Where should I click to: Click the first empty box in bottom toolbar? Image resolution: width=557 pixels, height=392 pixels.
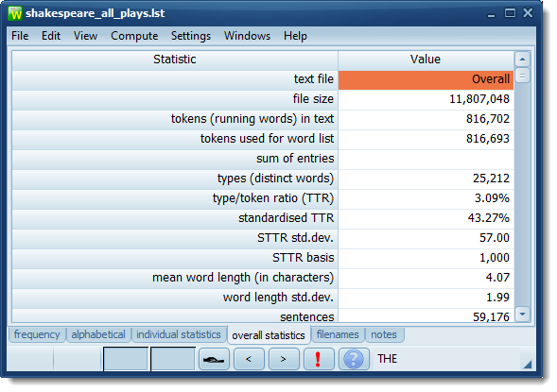pyautogui.click(x=126, y=359)
